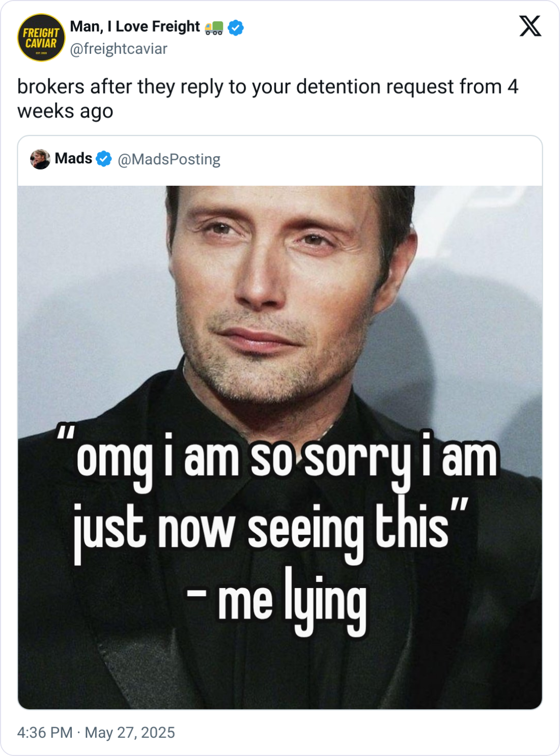Open the "Man, I Love Freight" display name
560x756 pixels.
(x=135, y=26)
